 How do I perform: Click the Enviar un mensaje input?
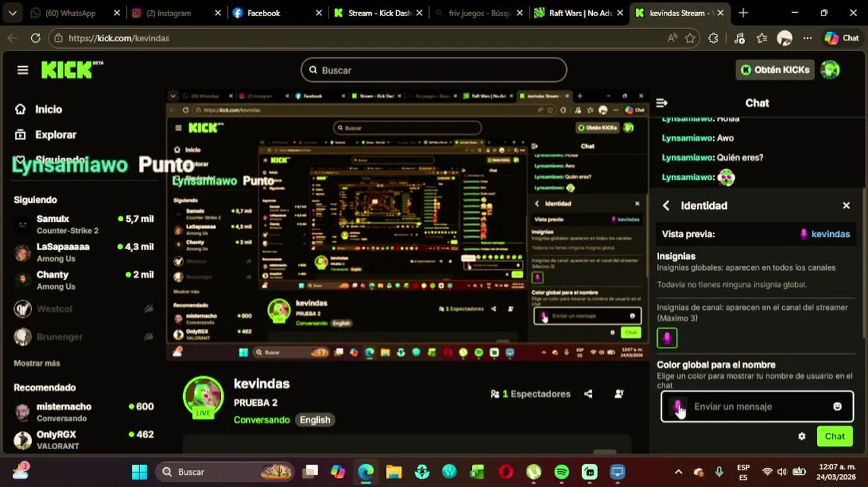coord(757,407)
